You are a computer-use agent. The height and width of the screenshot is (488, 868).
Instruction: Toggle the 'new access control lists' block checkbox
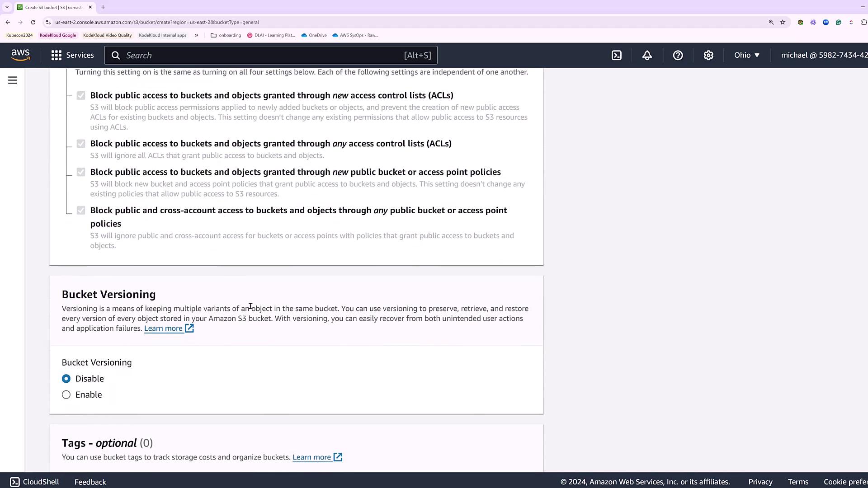81,96
